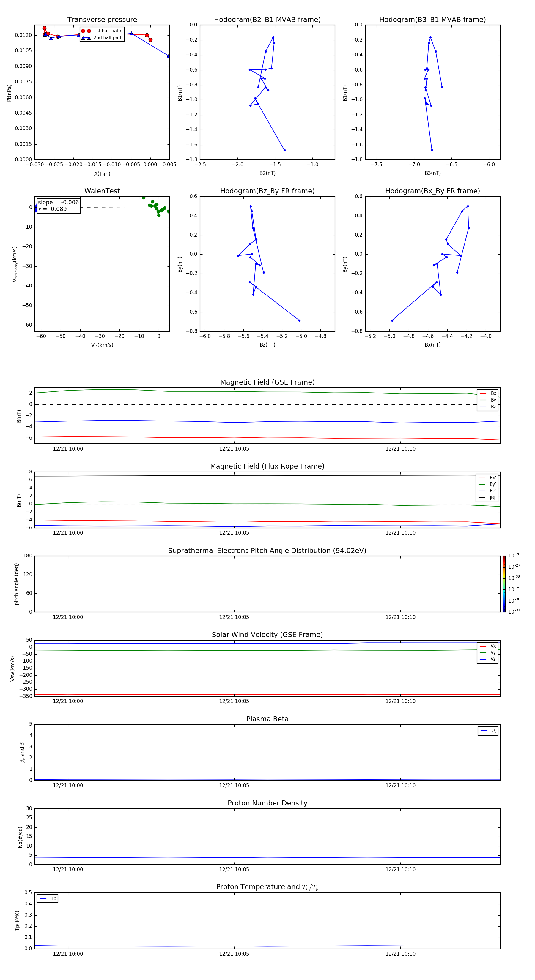Click Bx' in the flux rope frame legend

(x=487, y=478)
